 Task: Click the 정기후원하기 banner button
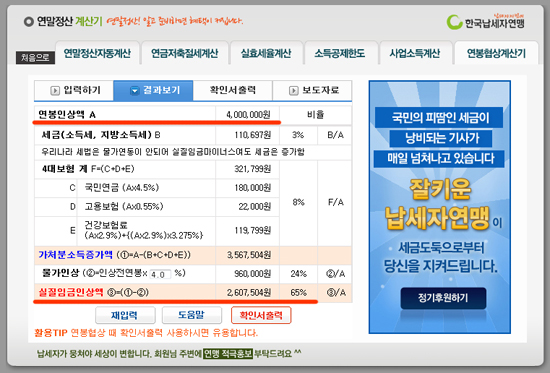click(x=443, y=298)
